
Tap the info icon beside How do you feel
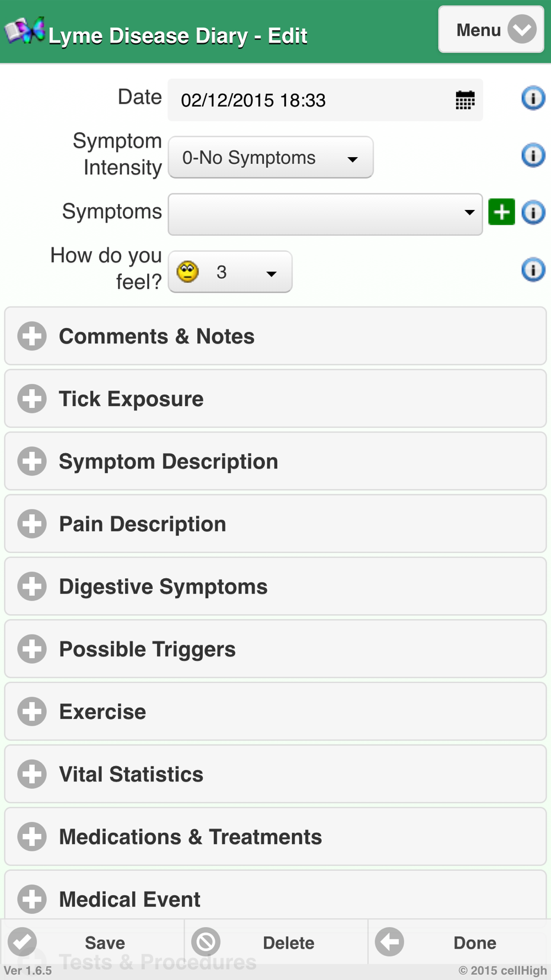[x=533, y=270]
